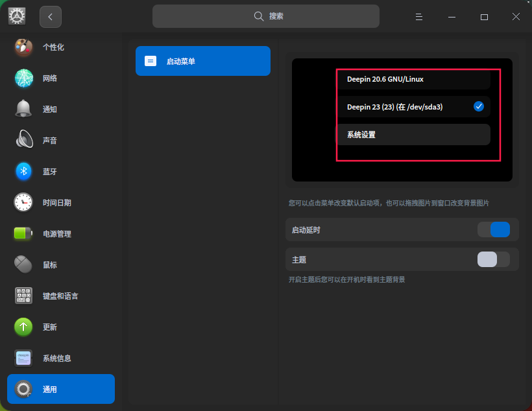This screenshot has width=532, height=411.
Task: Select 蓝牙 in the sidebar
Action: pos(61,171)
